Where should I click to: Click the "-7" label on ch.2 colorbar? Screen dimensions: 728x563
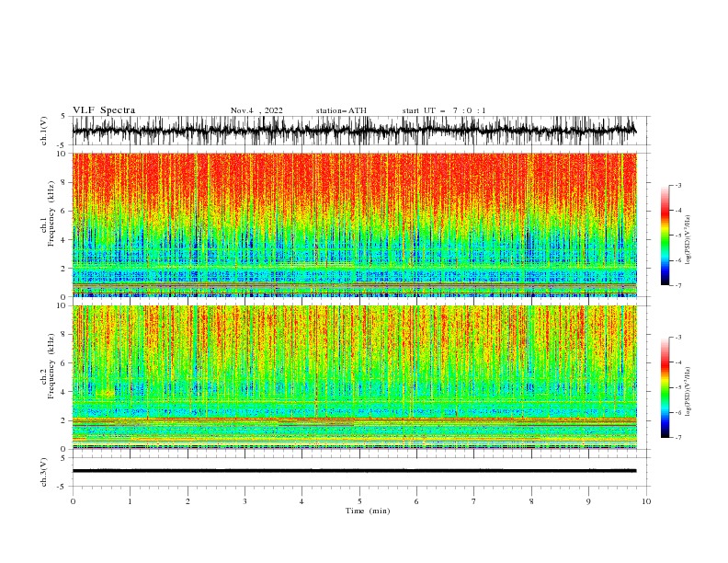[678, 438]
